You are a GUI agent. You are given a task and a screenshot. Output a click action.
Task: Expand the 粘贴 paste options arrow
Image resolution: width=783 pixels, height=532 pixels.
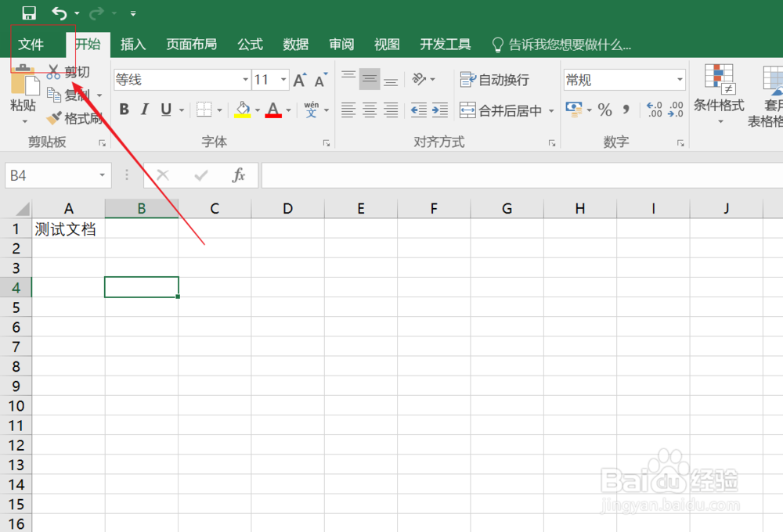coord(24,121)
